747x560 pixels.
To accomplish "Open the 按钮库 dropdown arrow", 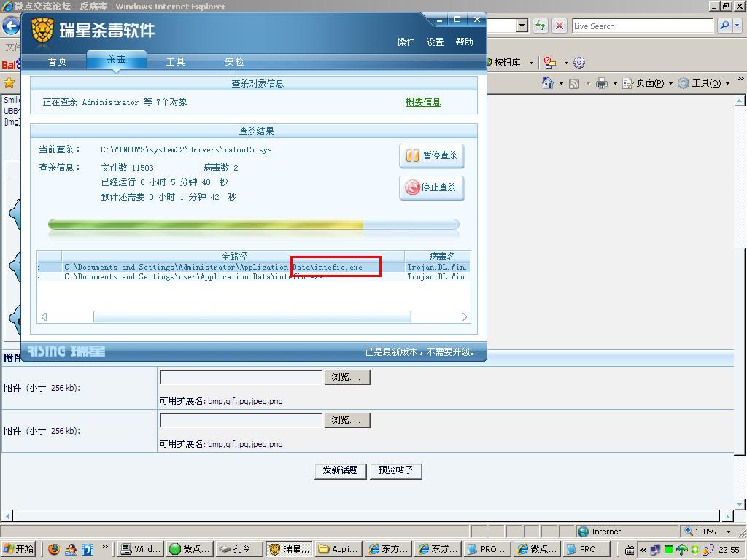I will pyautogui.click(x=531, y=63).
